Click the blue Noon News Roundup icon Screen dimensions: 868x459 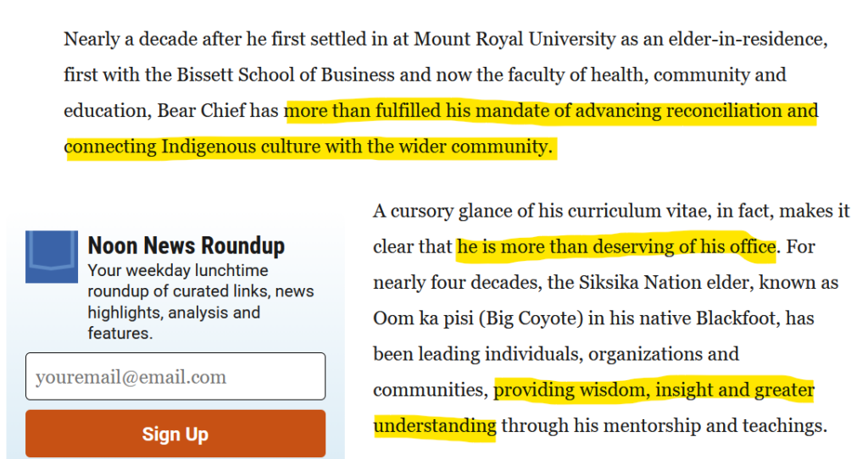(x=52, y=257)
